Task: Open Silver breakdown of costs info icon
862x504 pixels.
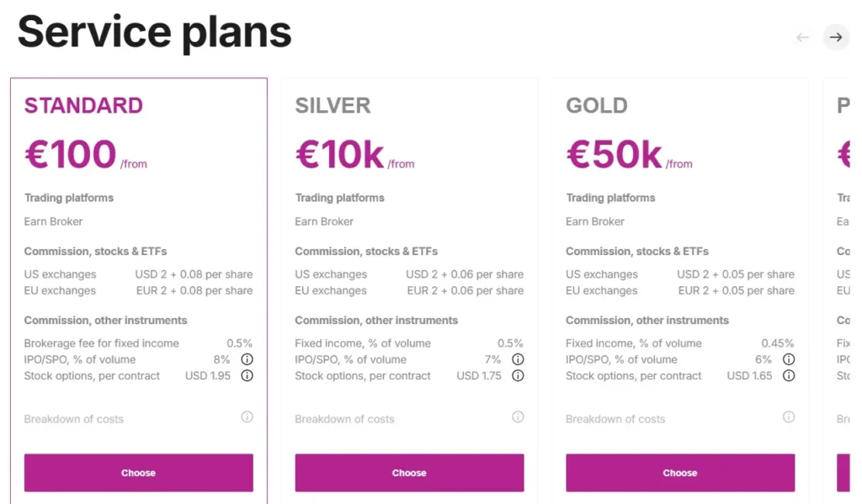Action: click(x=518, y=416)
